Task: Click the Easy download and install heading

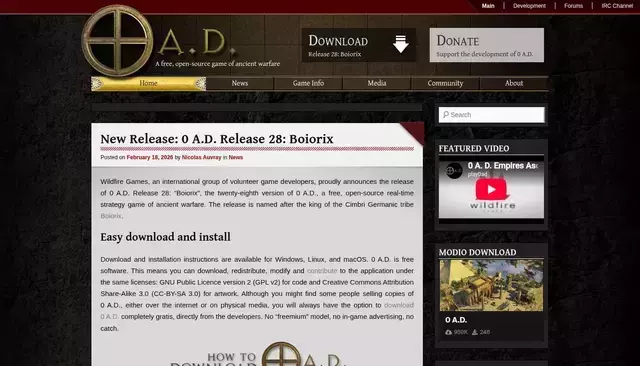Action: 165,237
